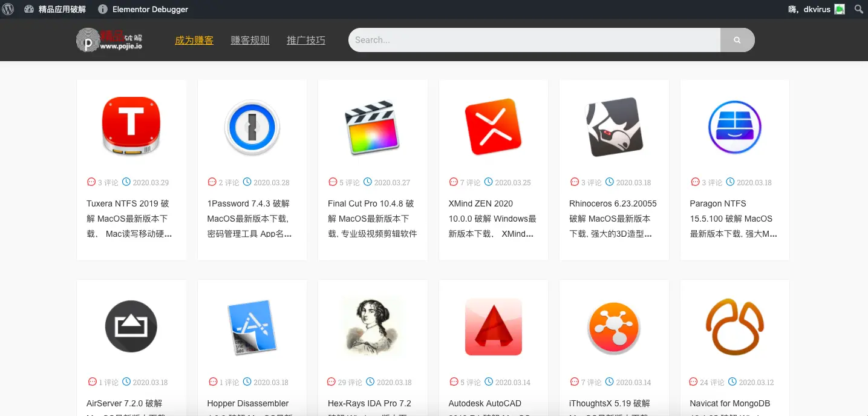Click the 嗨, dkvirus account greeting
This screenshot has width=868, height=416.
click(x=810, y=9)
